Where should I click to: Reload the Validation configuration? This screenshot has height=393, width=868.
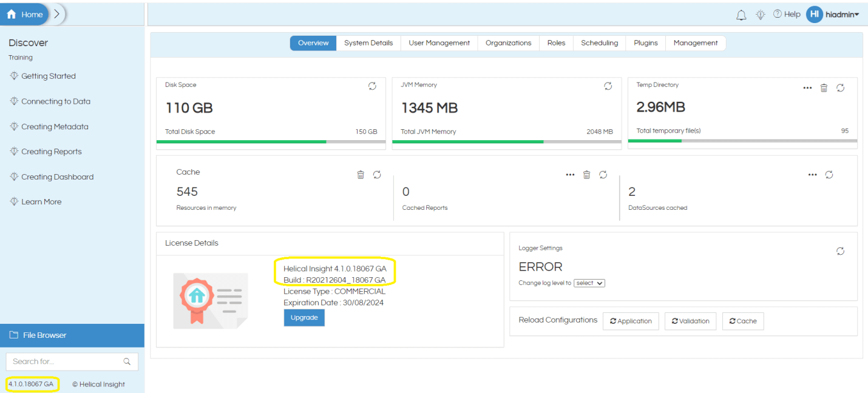tap(691, 321)
